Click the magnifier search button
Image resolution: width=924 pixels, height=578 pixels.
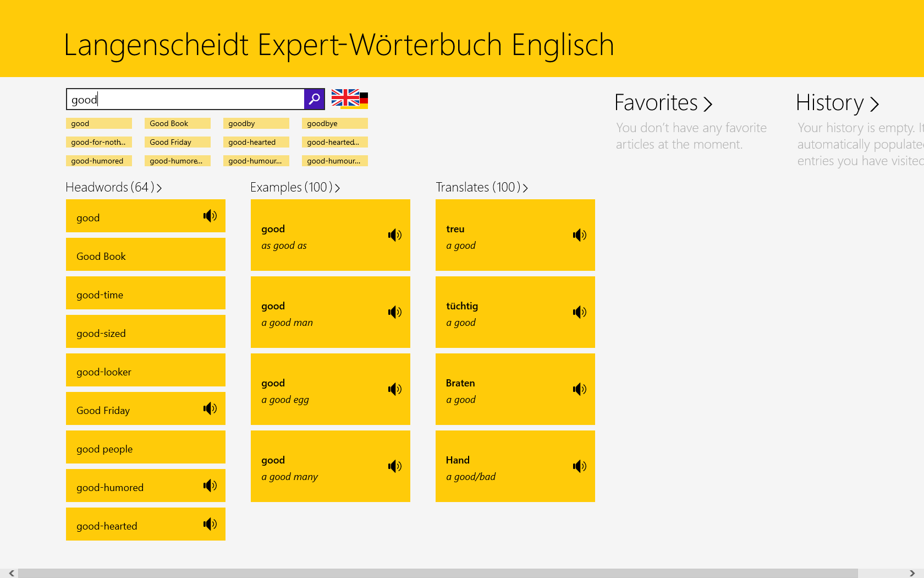tap(314, 99)
